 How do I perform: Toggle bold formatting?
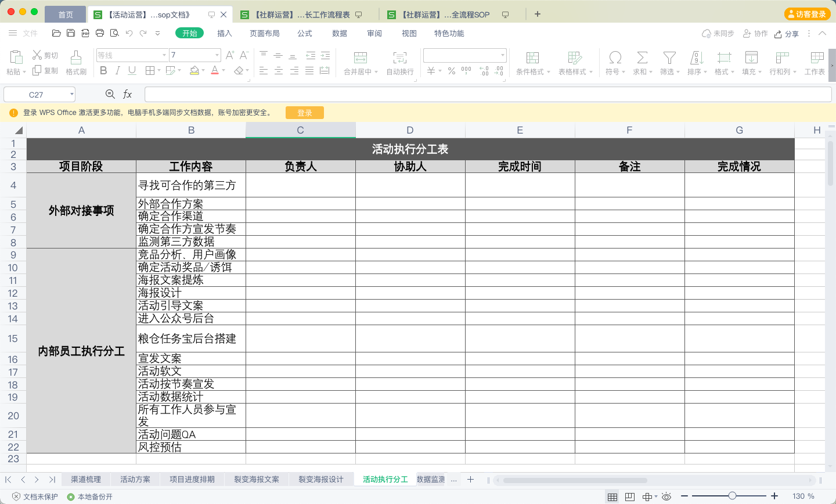click(103, 70)
